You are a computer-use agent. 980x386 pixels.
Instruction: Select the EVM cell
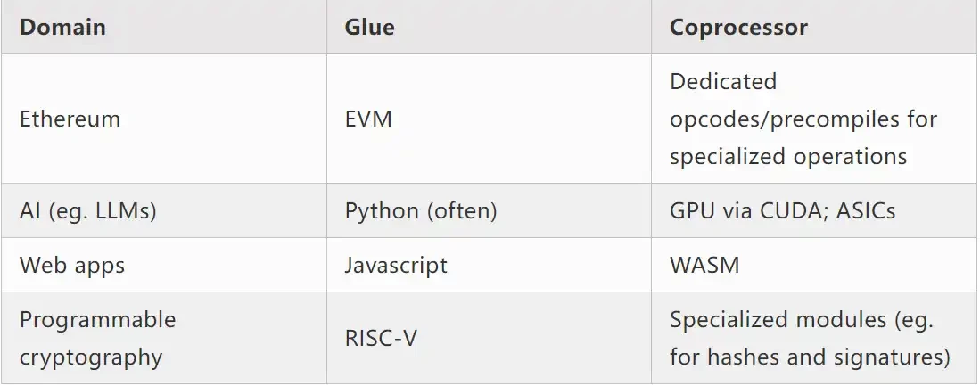coord(368,119)
